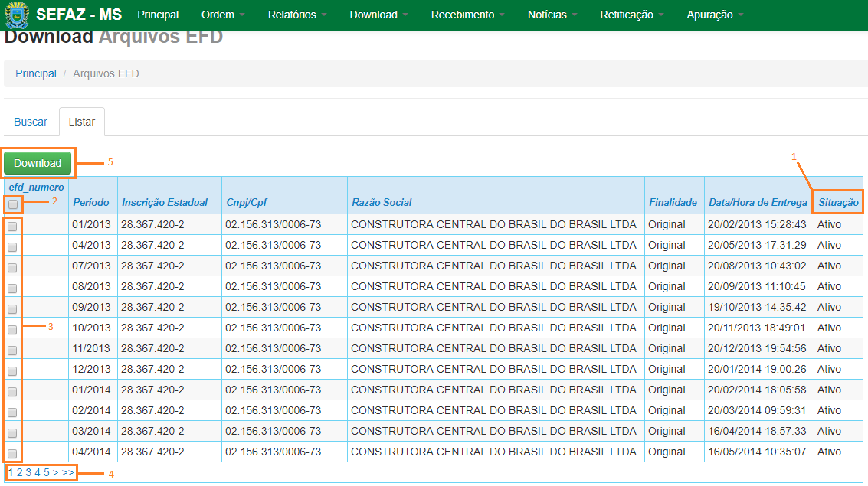
Task: Open the Ordem dropdown menu
Action: (222, 15)
